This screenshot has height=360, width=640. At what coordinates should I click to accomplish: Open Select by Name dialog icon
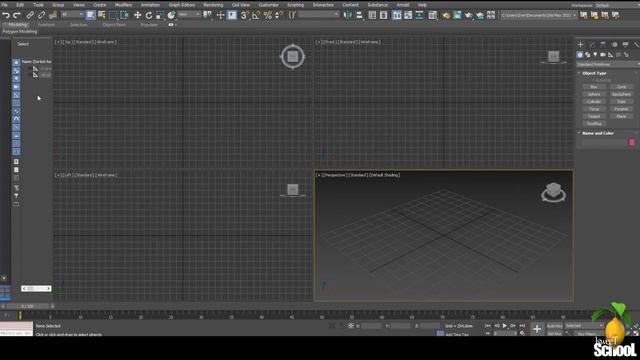[x=102, y=16]
